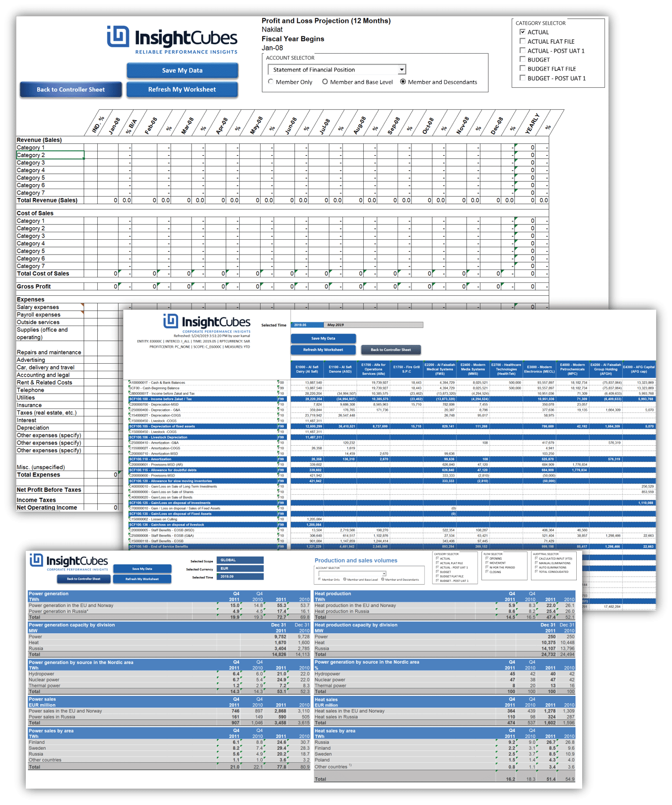Click the Selected Currency EUR field
The width and height of the screenshot is (672, 805).
tap(240, 568)
